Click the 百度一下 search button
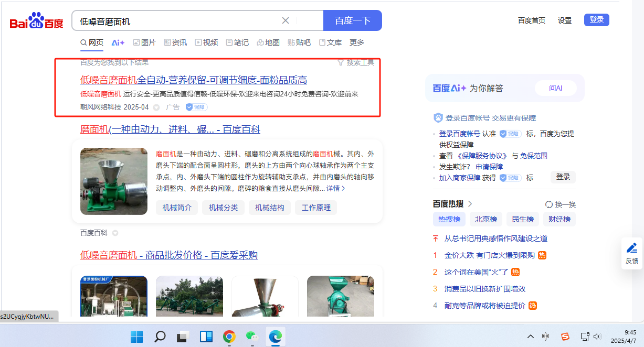This screenshot has height=347, width=644. 353,20
